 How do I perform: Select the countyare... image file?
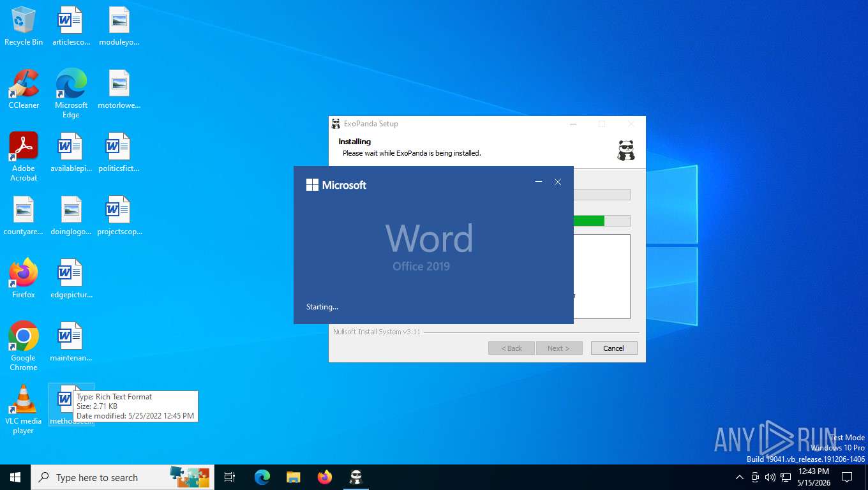click(x=24, y=216)
